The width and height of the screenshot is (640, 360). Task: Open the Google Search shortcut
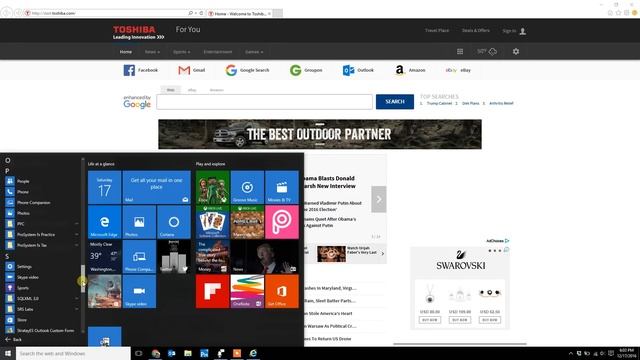pyautogui.click(x=247, y=70)
